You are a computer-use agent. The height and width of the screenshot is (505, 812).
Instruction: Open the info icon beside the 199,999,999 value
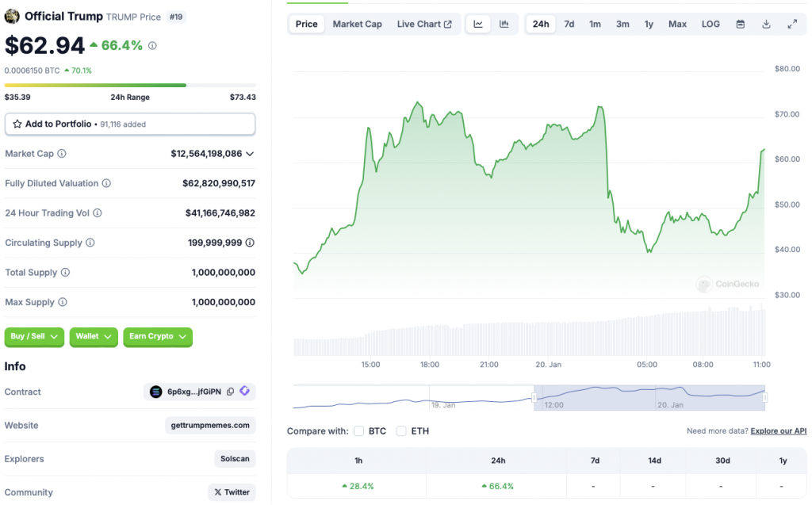tap(250, 243)
